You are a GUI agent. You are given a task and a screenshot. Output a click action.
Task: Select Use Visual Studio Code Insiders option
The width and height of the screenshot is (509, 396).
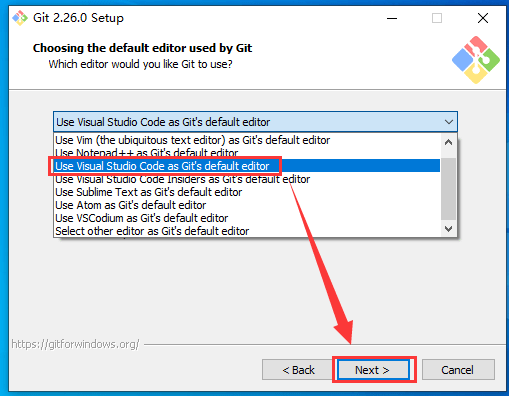[247, 179]
